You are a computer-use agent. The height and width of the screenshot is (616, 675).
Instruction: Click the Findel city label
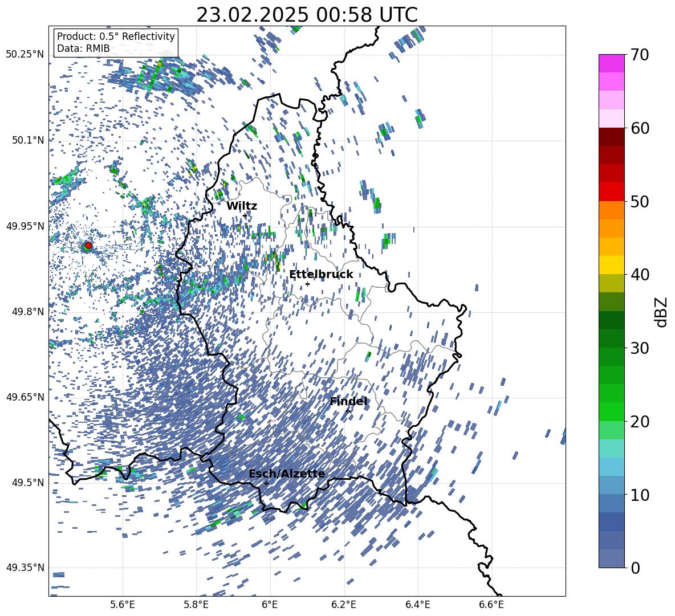coord(348,401)
